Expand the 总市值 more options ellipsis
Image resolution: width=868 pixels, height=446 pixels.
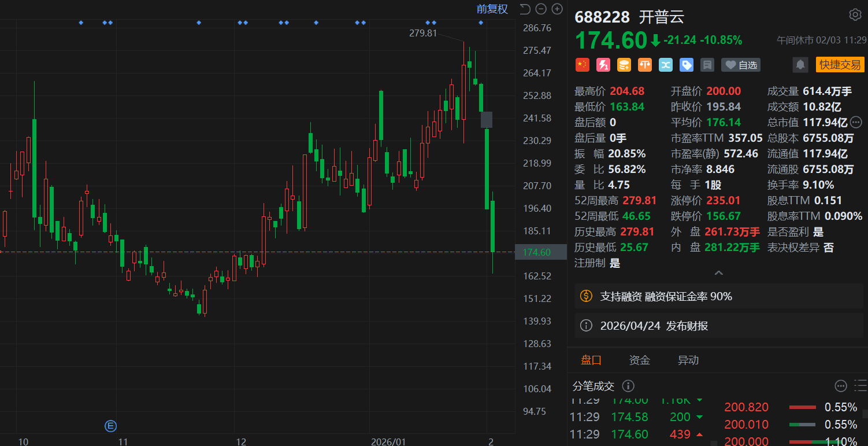click(x=856, y=122)
